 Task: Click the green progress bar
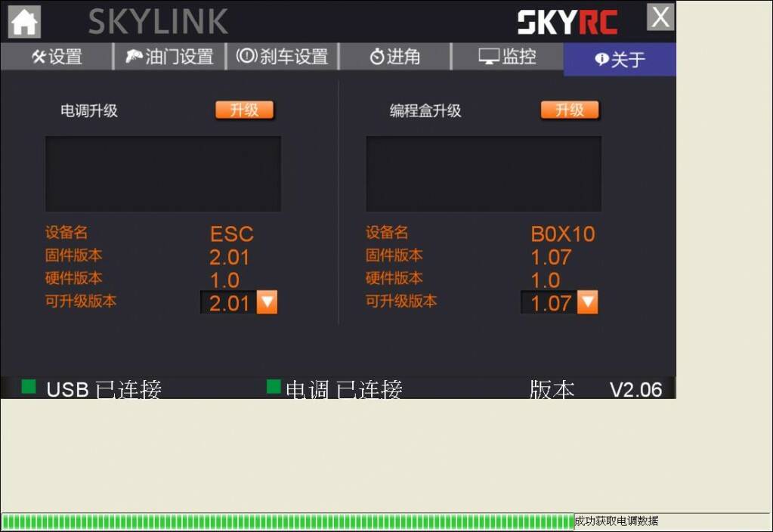tap(288, 521)
